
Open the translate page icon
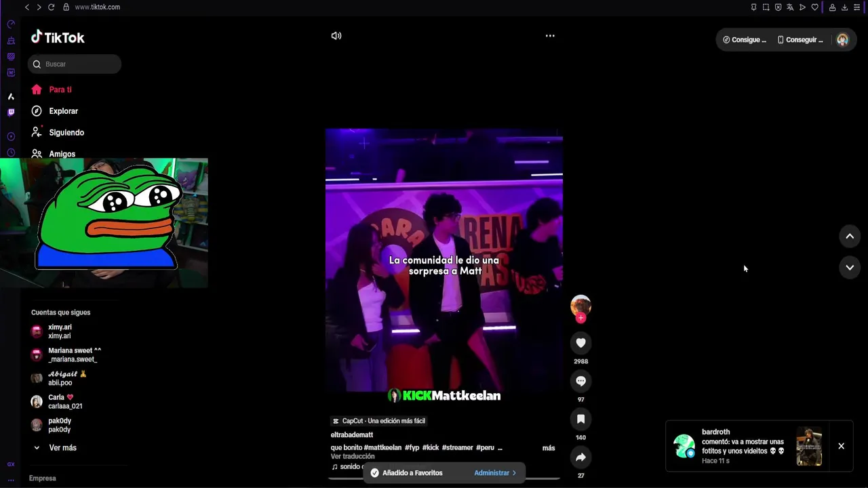point(790,7)
